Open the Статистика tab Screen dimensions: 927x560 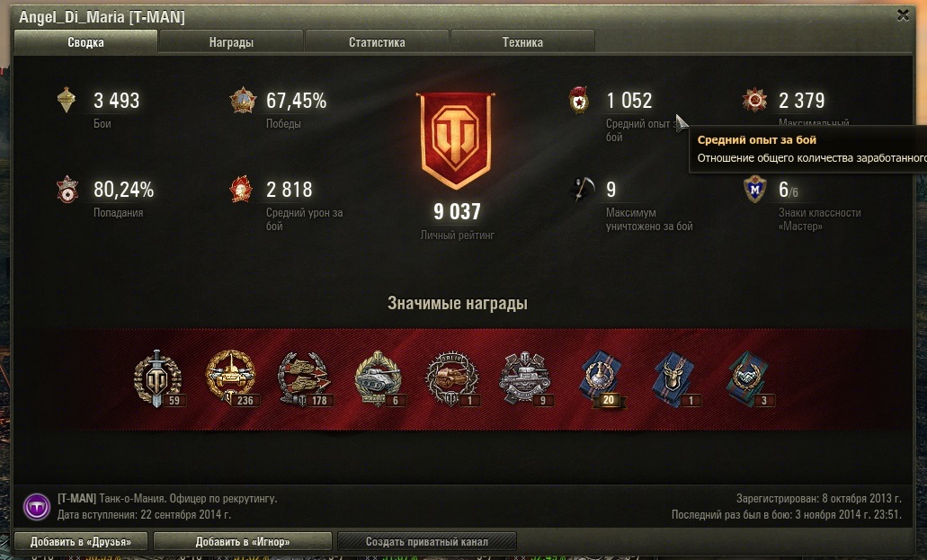tap(377, 42)
